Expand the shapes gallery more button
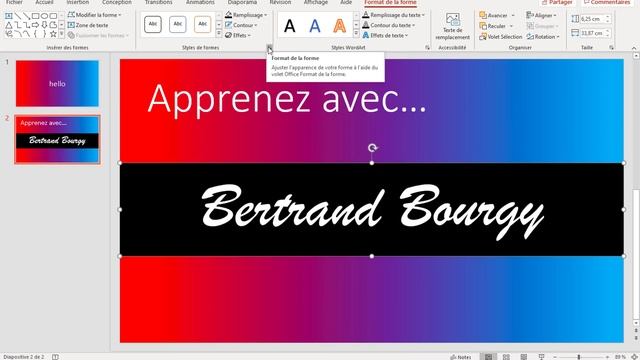 (x=62, y=35)
